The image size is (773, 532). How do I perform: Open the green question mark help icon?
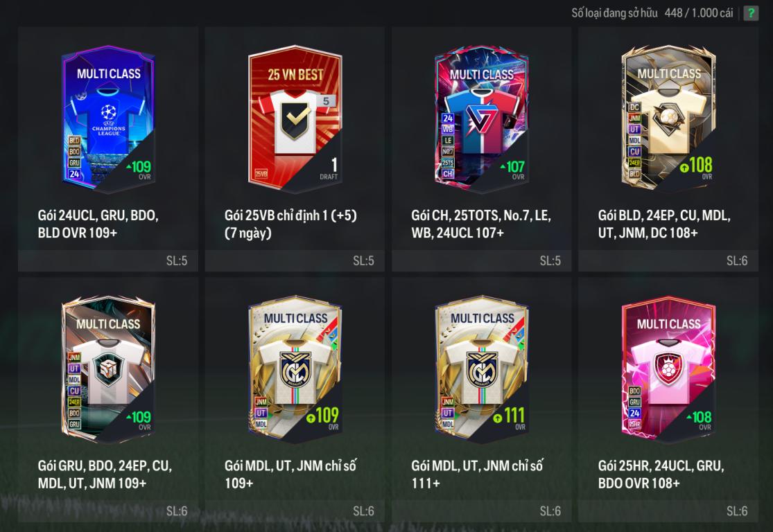[751, 12]
